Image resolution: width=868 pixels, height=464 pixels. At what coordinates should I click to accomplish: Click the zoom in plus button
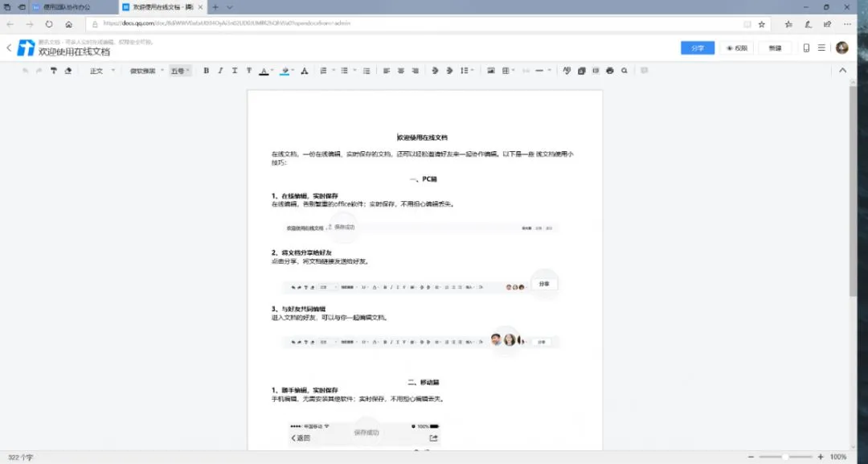click(821, 458)
